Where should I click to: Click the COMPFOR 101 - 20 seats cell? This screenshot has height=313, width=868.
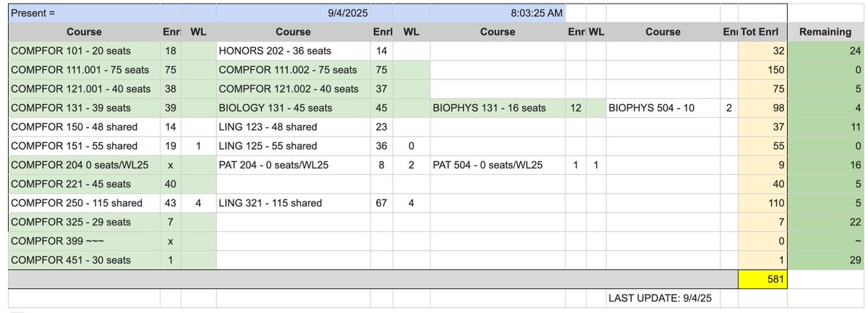coord(84,51)
